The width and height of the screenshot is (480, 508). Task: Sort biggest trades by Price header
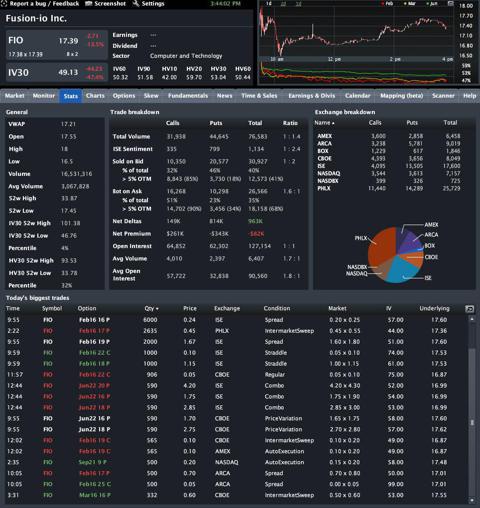tap(190, 308)
